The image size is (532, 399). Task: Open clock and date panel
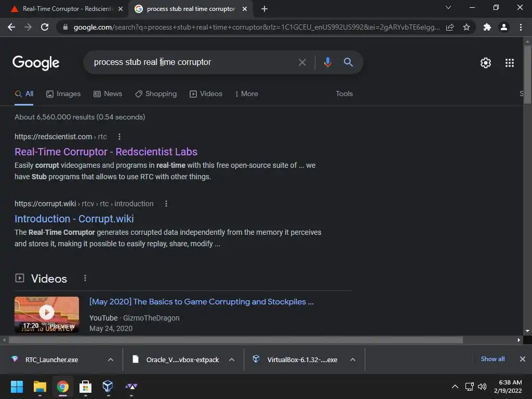click(508, 387)
